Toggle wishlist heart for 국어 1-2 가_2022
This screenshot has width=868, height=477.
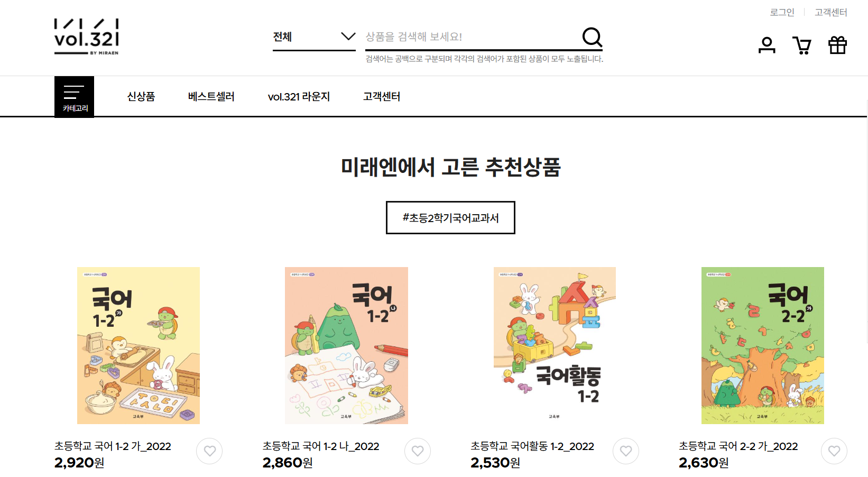coord(209,451)
